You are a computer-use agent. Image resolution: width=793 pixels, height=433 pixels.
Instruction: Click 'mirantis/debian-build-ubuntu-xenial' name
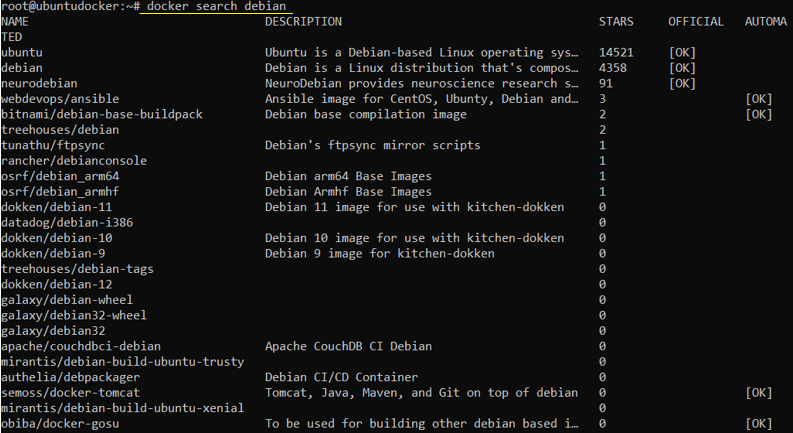point(122,408)
